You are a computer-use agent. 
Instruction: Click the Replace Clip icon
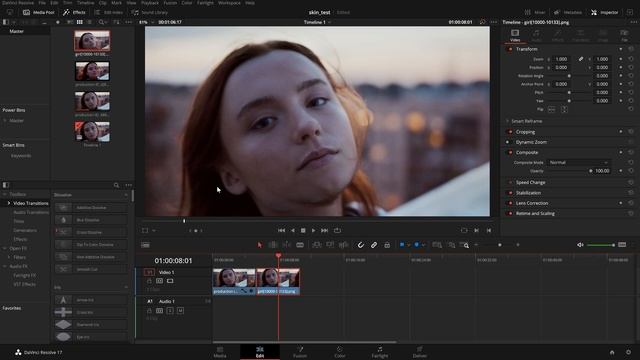click(344, 245)
